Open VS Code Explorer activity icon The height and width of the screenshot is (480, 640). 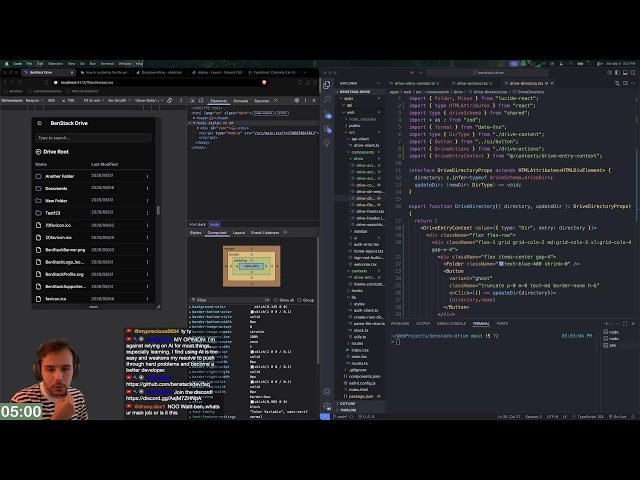click(x=327, y=85)
